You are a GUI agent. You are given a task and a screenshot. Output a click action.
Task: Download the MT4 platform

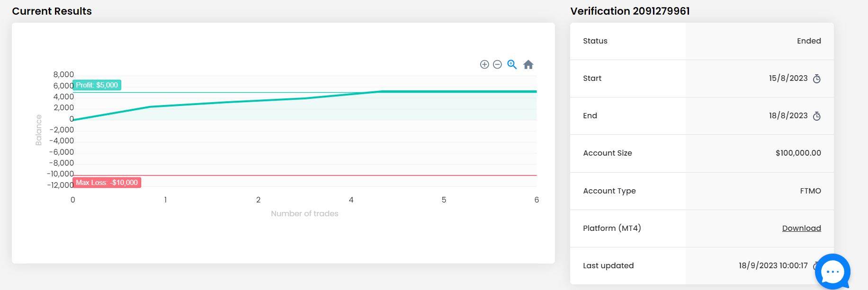point(801,228)
